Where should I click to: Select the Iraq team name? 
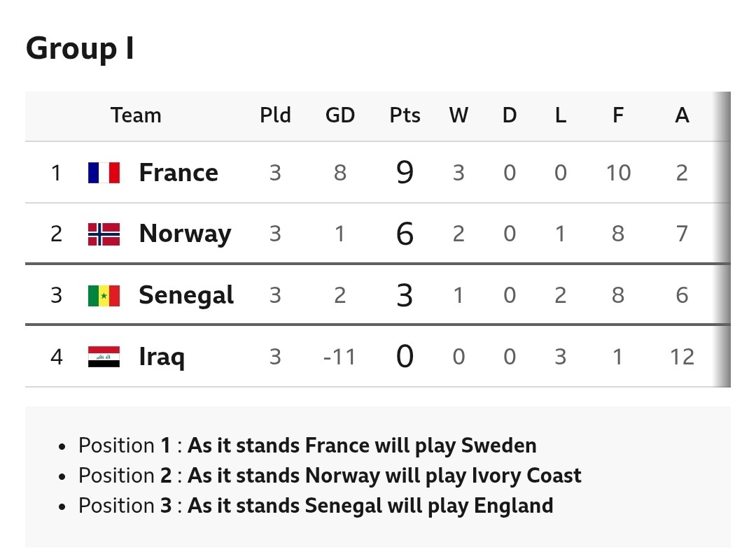coord(162,357)
